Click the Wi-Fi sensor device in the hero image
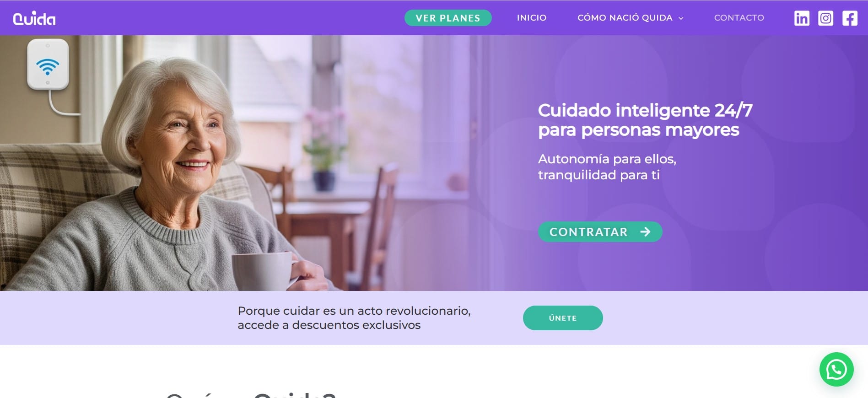The height and width of the screenshot is (398, 868). tap(48, 65)
